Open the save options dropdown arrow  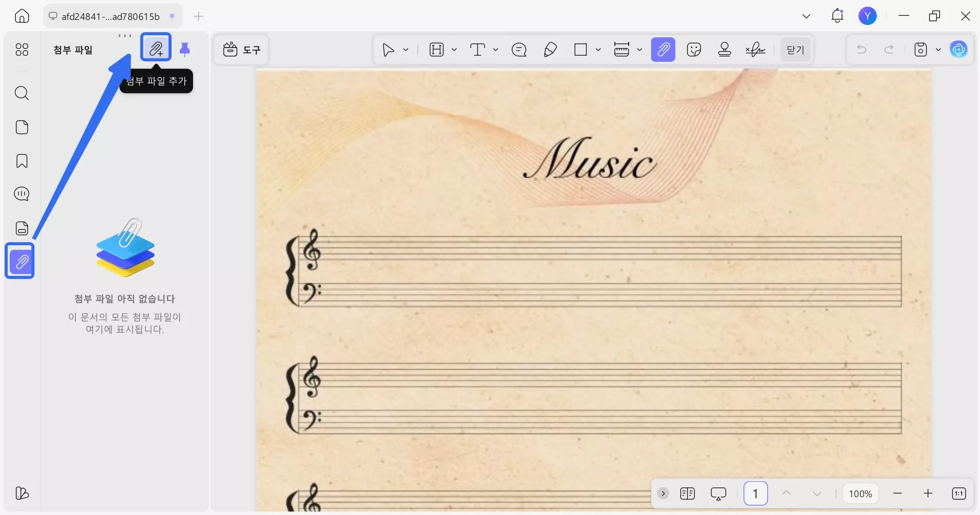[938, 50]
